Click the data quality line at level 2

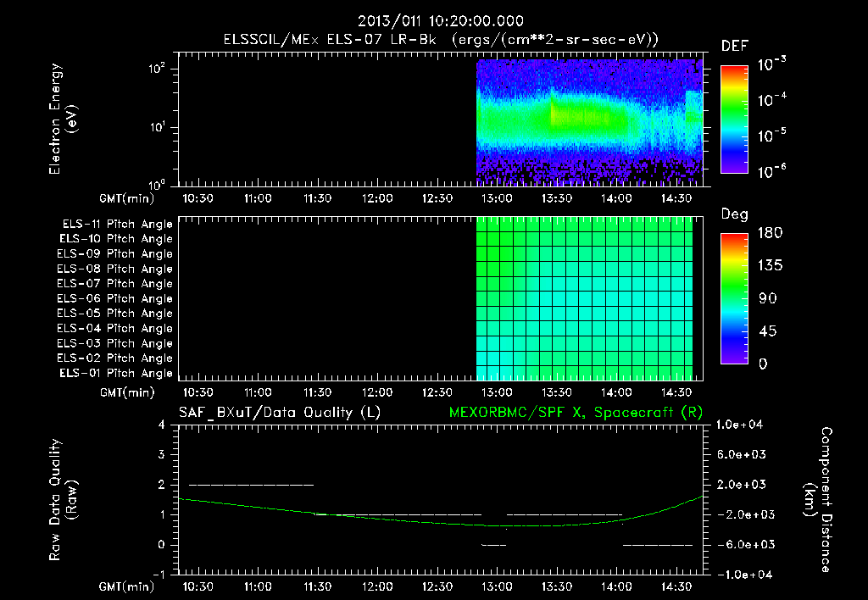(251, 485)
